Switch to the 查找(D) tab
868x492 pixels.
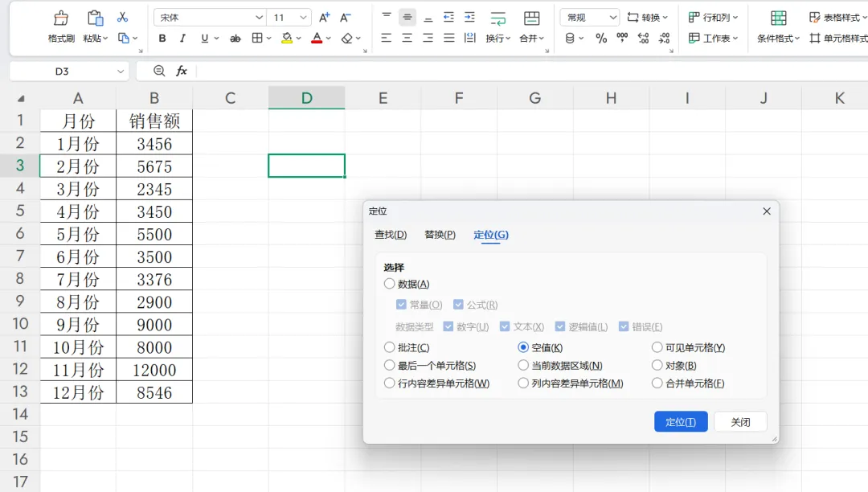[x=391, y=235]
